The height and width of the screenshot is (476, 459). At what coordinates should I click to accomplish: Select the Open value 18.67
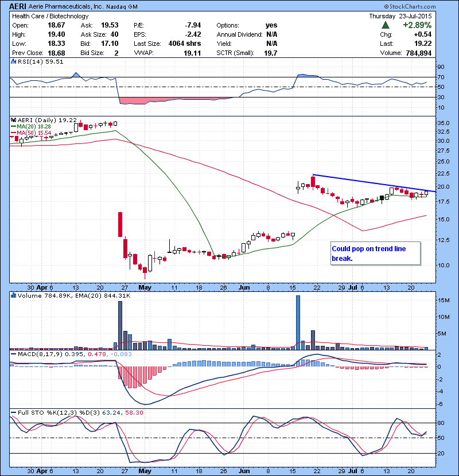[56, 25]
